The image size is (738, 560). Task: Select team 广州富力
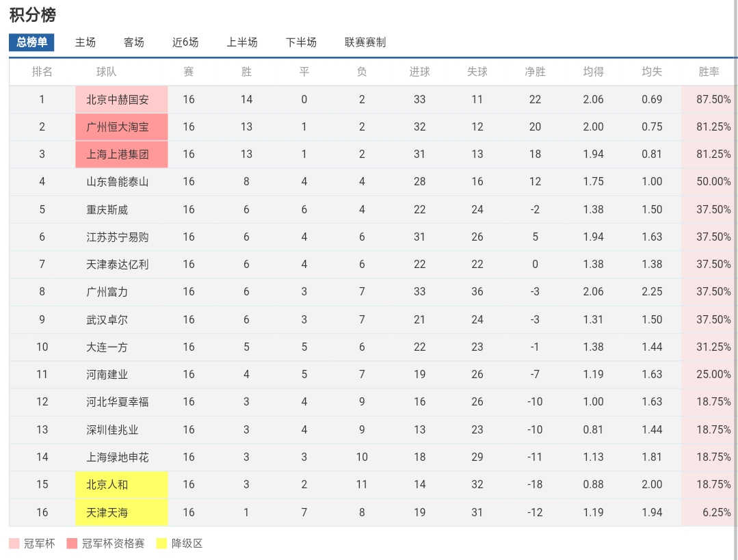pyautogui.click(x=107, y=292)
